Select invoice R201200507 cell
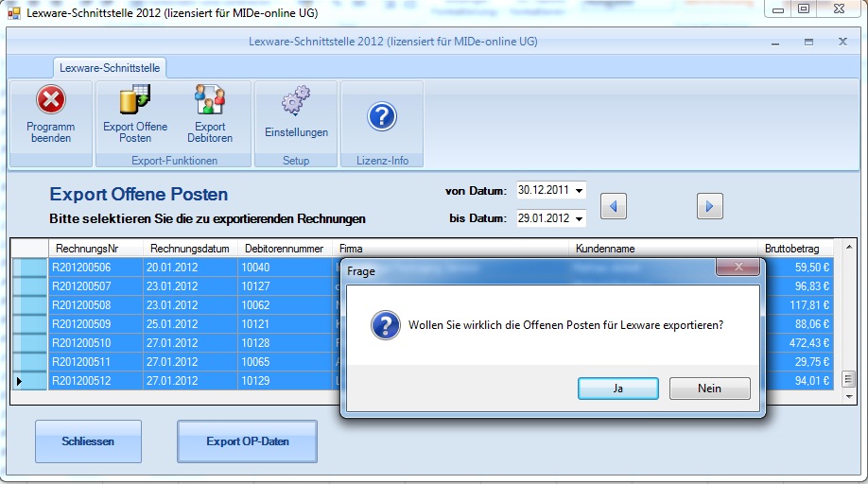 coord(95,286)
